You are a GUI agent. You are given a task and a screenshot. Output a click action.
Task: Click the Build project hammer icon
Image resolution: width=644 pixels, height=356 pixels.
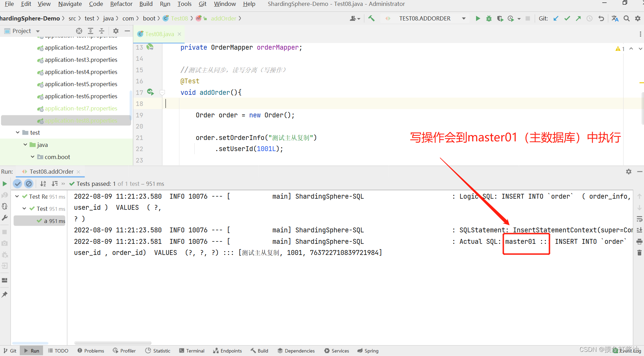(372, 18)
